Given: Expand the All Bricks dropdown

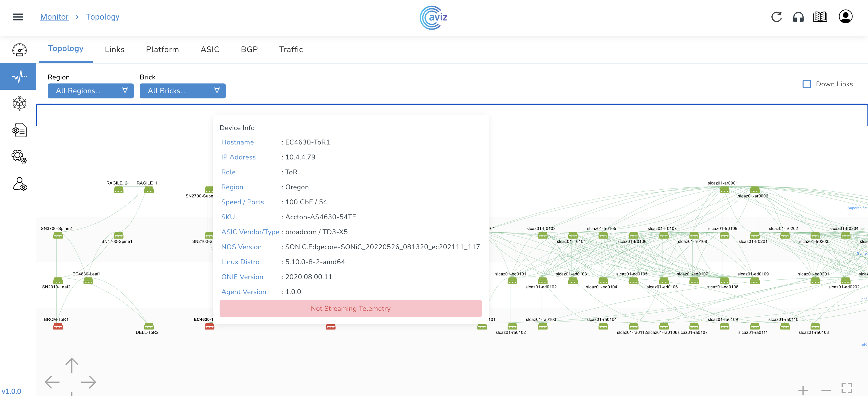Looking at the screenshot, I should (183, 91).
